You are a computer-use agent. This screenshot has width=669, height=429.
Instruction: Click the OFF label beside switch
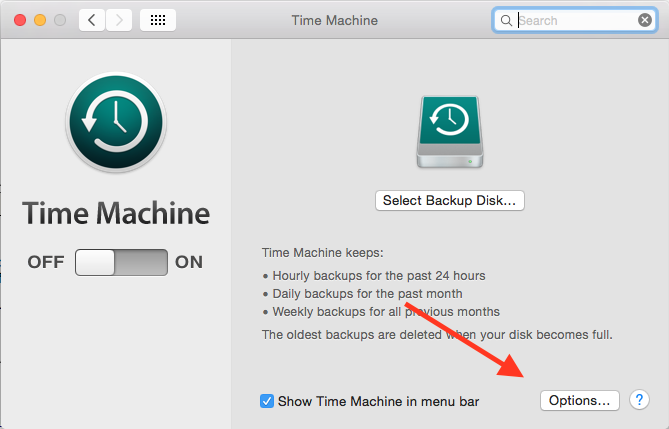[x=46, y=262]
